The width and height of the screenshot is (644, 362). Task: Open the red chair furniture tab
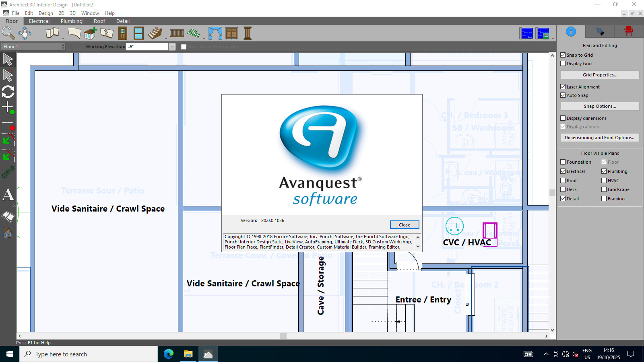[628, 31]
